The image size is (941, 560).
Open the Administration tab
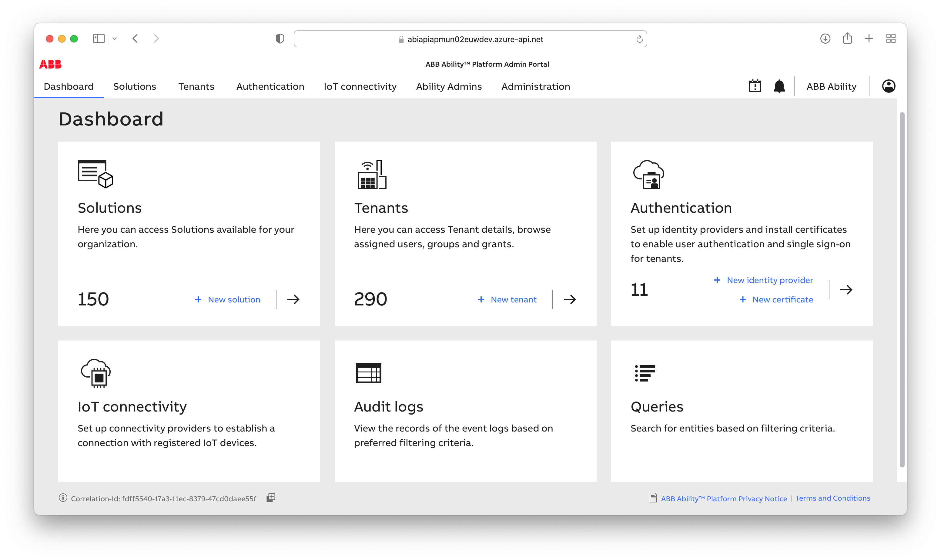point(536,86)
